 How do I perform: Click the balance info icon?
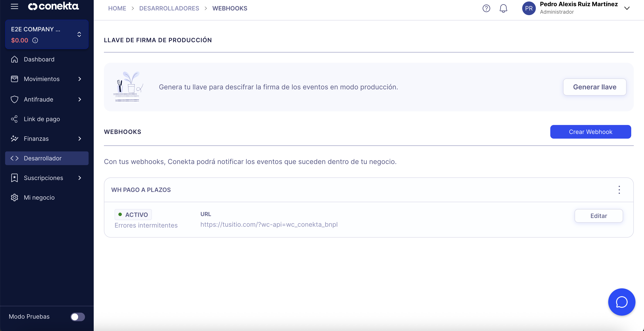point(35,40)
